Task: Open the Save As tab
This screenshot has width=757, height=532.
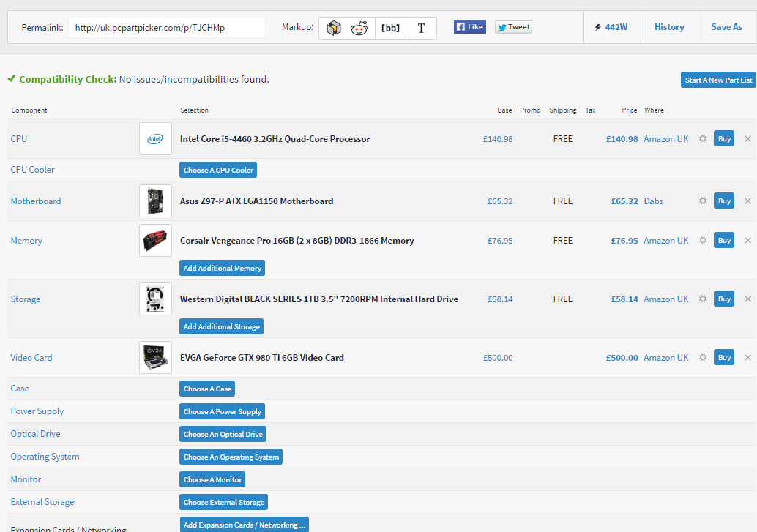Action: 726,27
